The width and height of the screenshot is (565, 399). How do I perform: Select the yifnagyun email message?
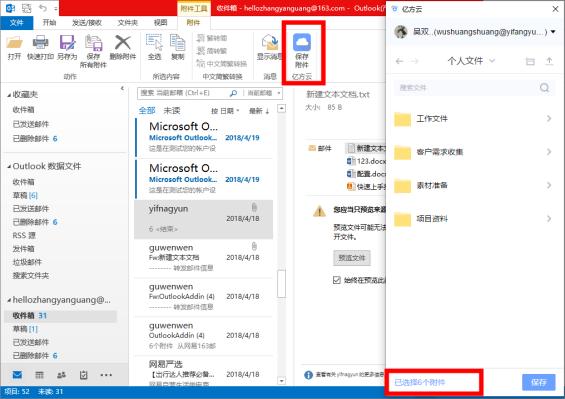pos(204,219)
